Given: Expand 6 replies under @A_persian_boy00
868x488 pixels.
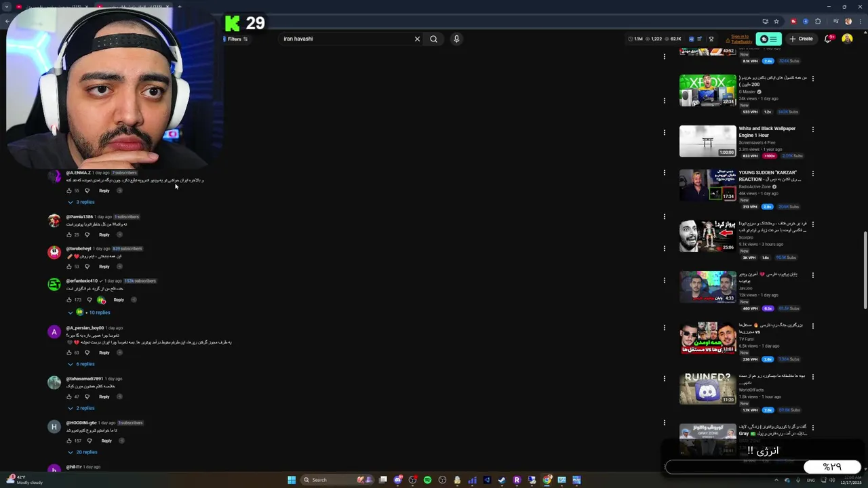Looking at the screenshot, I should 81,364.
